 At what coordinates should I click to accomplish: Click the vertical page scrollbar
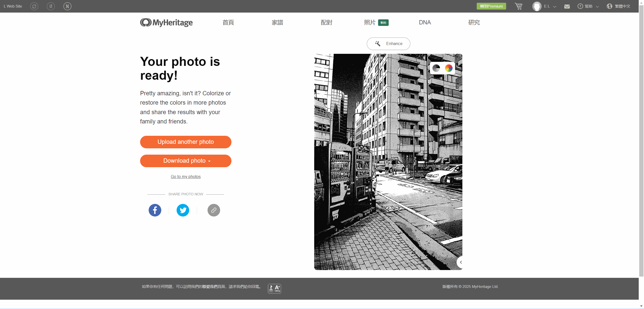(641, 141)
